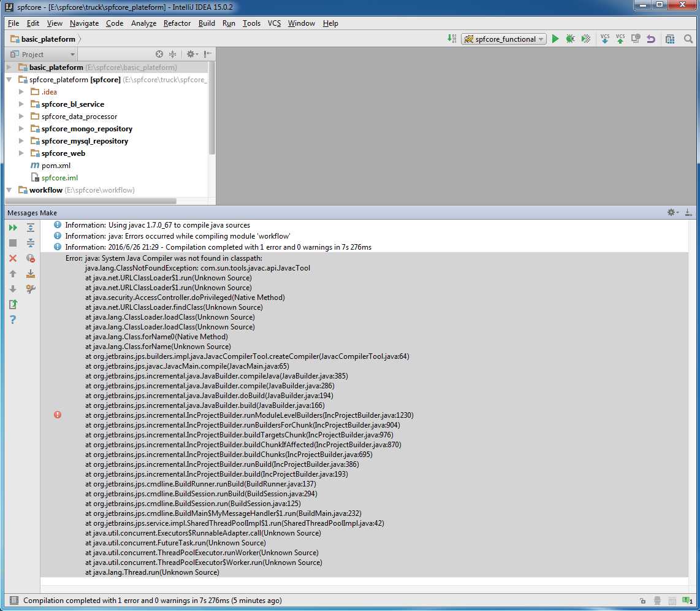Hide the Messages panel with the download-style icon
This screenshot has height=611, width=700.
(688, 213)
